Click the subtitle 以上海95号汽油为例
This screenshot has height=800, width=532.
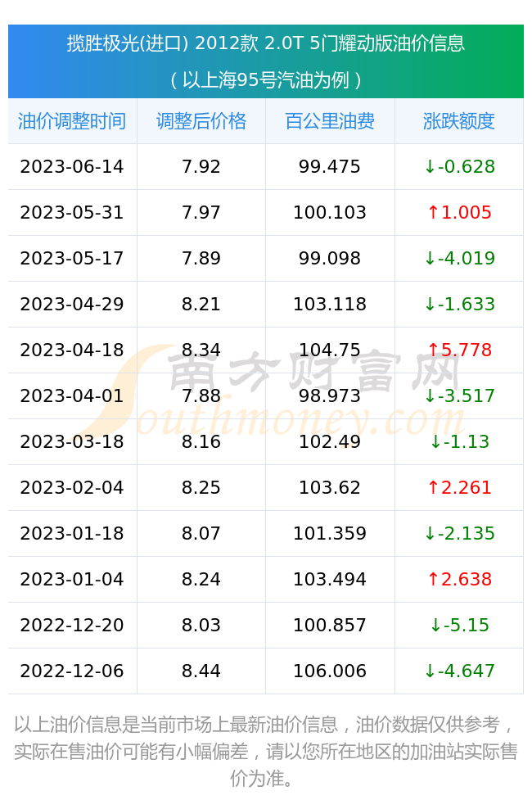266,80
